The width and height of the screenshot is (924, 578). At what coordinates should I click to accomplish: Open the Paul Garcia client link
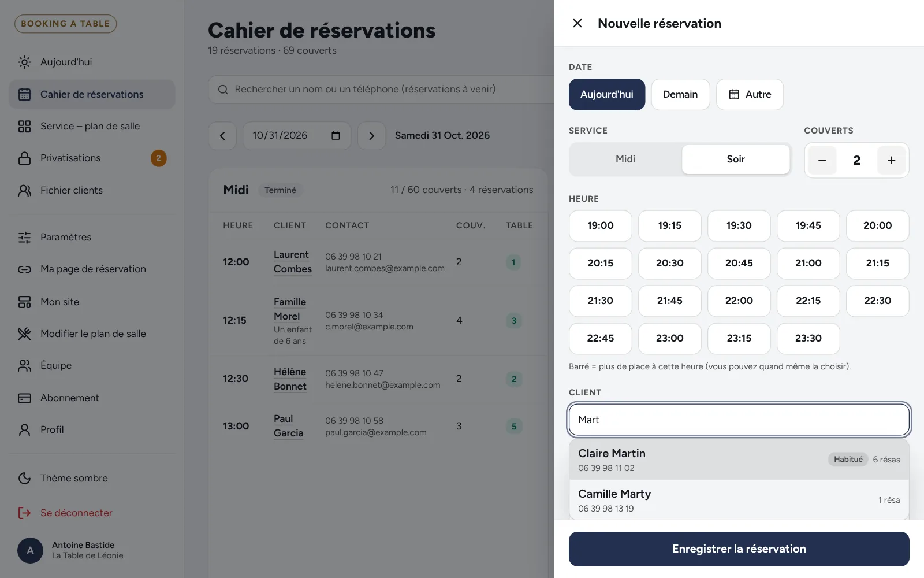pyautogui.click(x=288, y=426)
